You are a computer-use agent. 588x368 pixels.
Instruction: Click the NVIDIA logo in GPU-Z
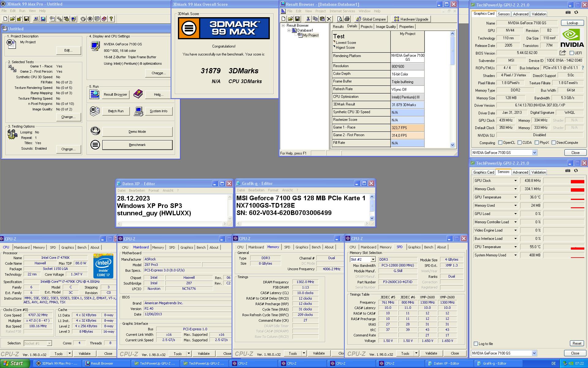click(x=572, y=38)
